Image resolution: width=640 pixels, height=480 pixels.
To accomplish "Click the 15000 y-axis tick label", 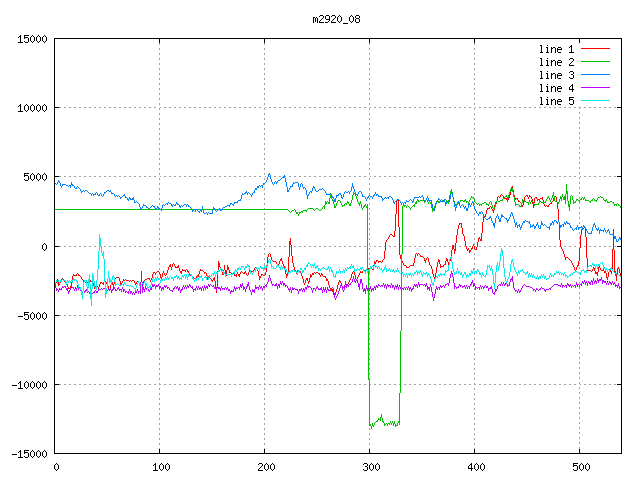I will pyautogui.click(x=32, y=39).
